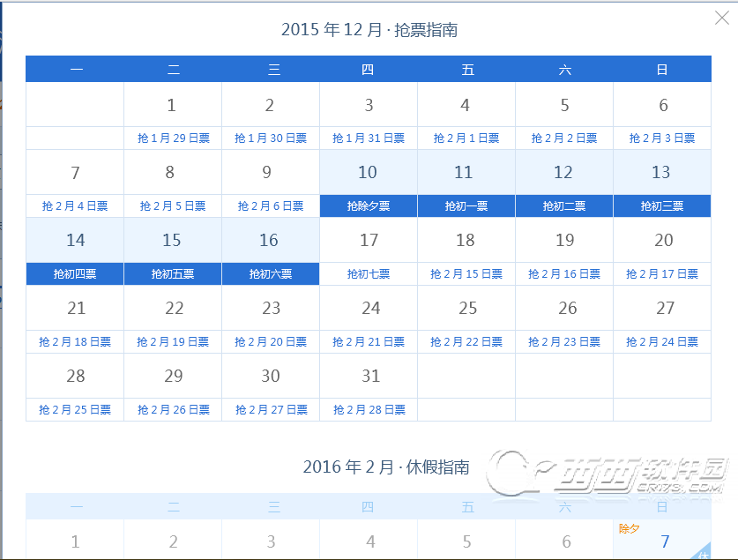Close the ticket guide popup
Image resolution: width=738 pixels, height=560 pixels.
click(x=721, y=19)
